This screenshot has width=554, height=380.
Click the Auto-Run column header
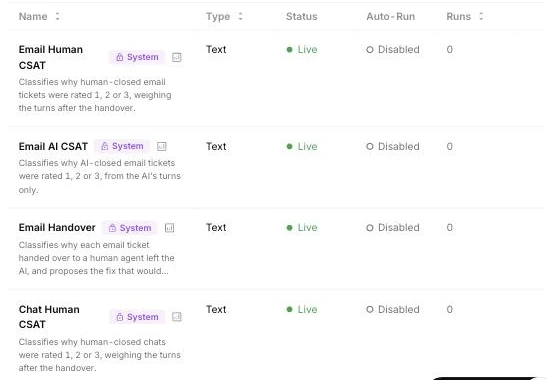[391, 16]
